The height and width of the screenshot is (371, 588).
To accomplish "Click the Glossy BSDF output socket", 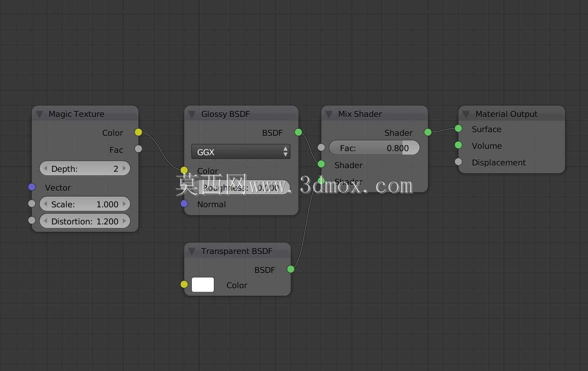I will [x=298, y=132].
